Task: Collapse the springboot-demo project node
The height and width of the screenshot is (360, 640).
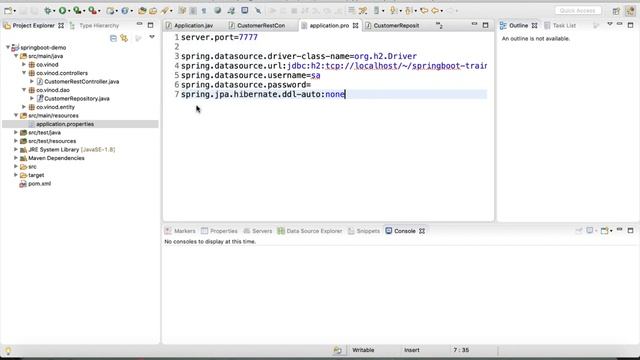Action: pos(8,47)
